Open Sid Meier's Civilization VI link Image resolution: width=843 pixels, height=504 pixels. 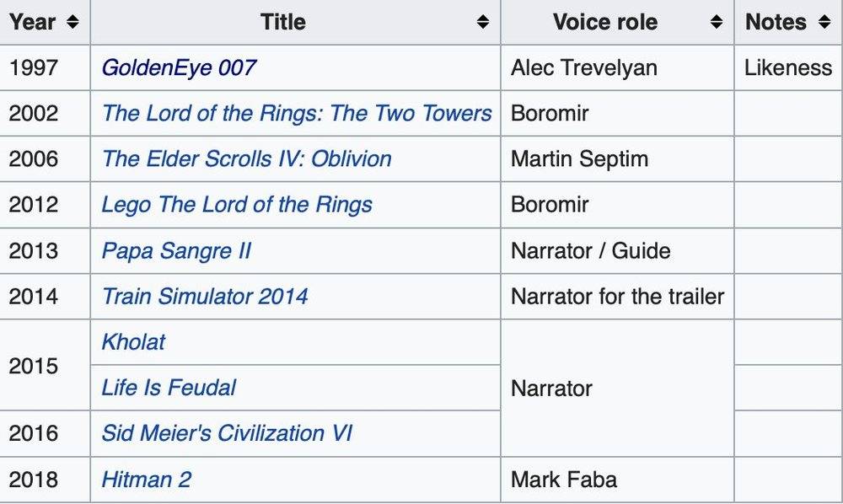click(x=227, y=433)
